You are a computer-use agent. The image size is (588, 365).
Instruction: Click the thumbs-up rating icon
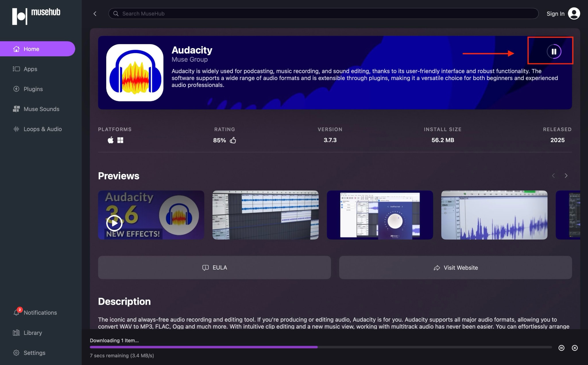coord(233,140)
